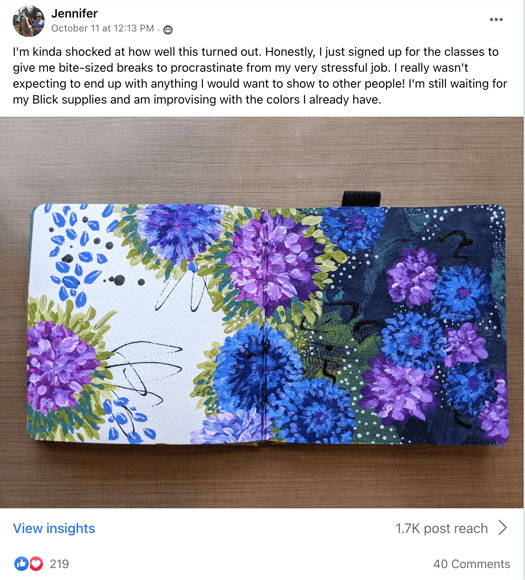Open the October 11 at 12:13 PM timestamp
The width and height of the screenshot is (525, 580).
pyautogui.click(x=102, y=28)
